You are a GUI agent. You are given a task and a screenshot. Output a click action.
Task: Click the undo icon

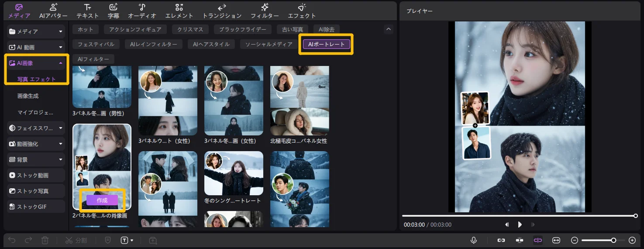(12, 240)
